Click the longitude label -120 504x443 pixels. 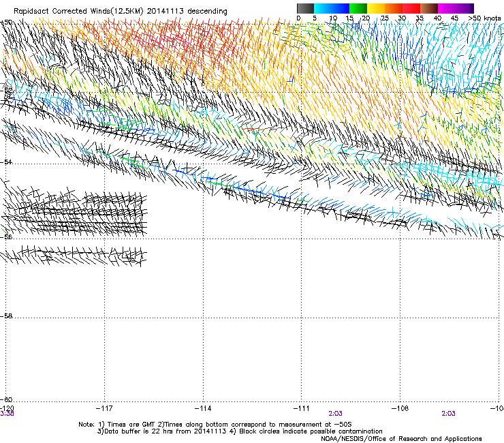coord(7,408)
